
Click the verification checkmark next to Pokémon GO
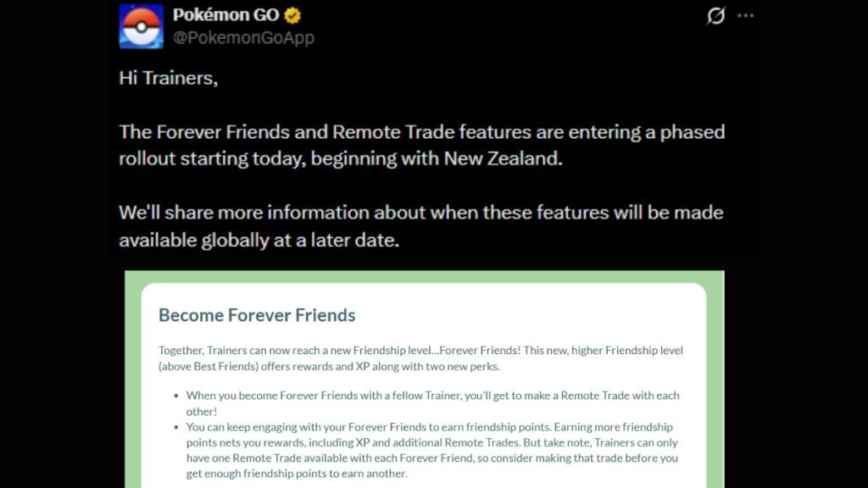click(292, 14)
